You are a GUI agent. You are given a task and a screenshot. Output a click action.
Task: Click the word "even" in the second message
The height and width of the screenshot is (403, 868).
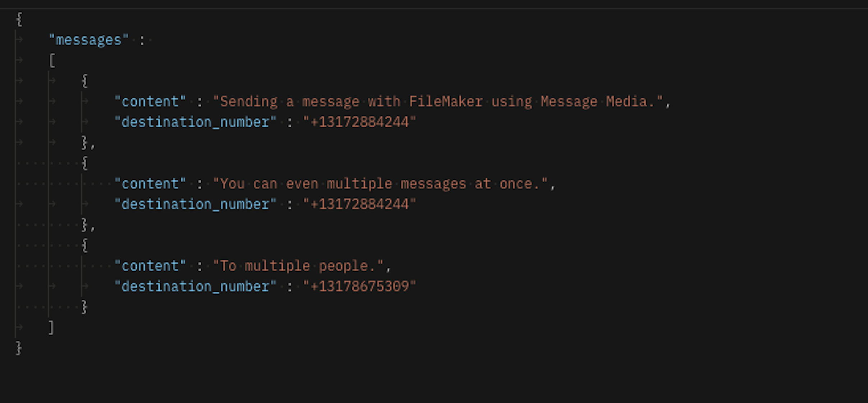click(302, 184)
